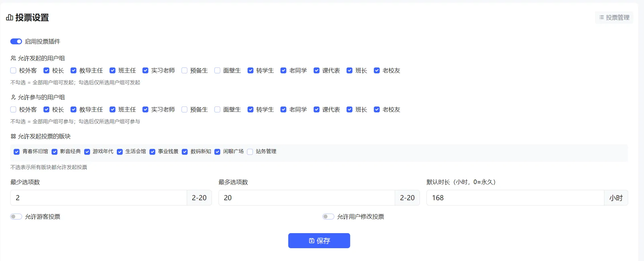Click the hint '不选表示所有版块都允许发起投票'
Screen dimensions: 644x261
coord(49,167)
